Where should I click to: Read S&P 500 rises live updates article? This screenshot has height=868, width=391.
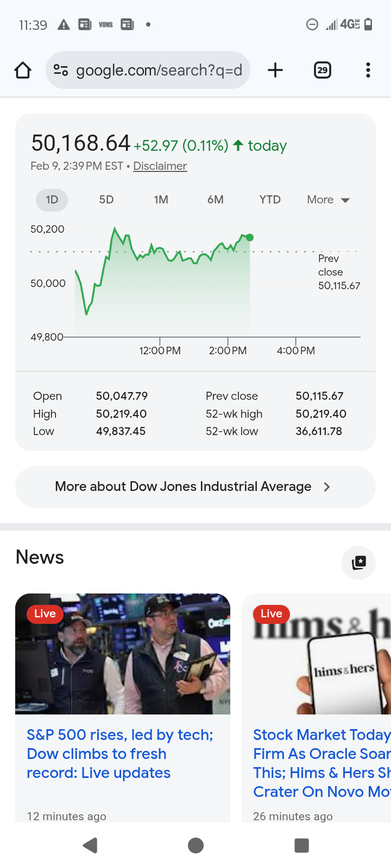tap(119, 754)
